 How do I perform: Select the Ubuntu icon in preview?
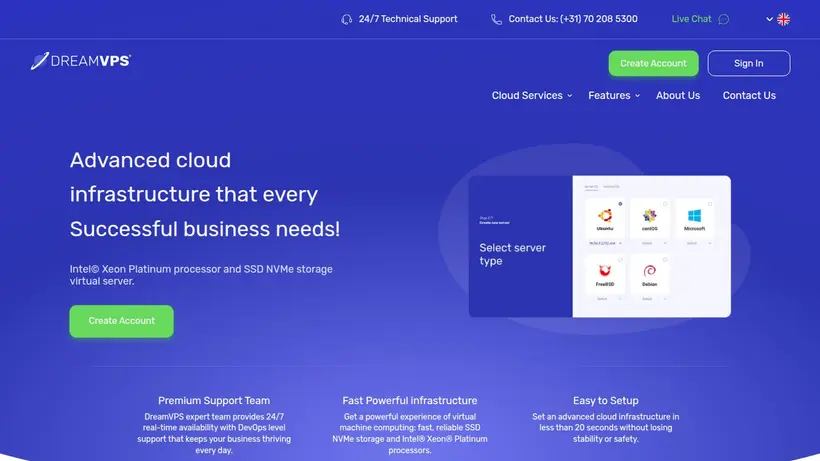(x=605, y=215)
